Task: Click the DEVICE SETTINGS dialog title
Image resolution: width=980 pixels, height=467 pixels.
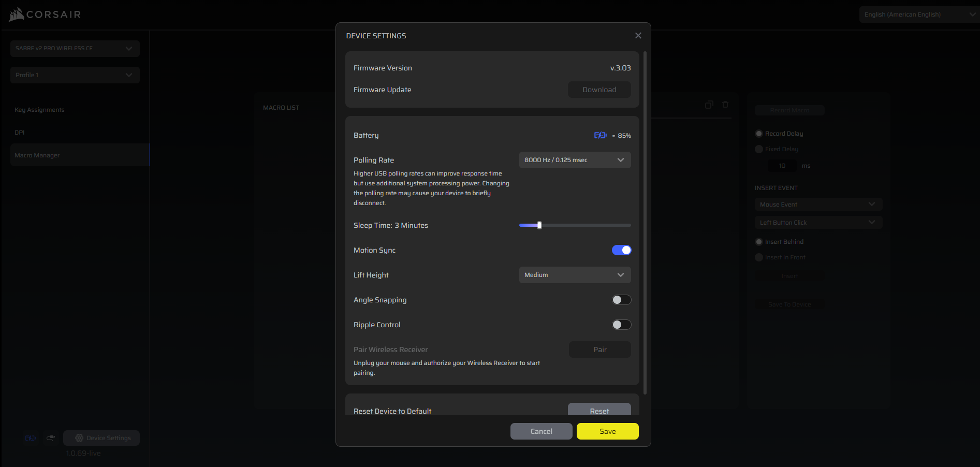Action: pos(376,36)
